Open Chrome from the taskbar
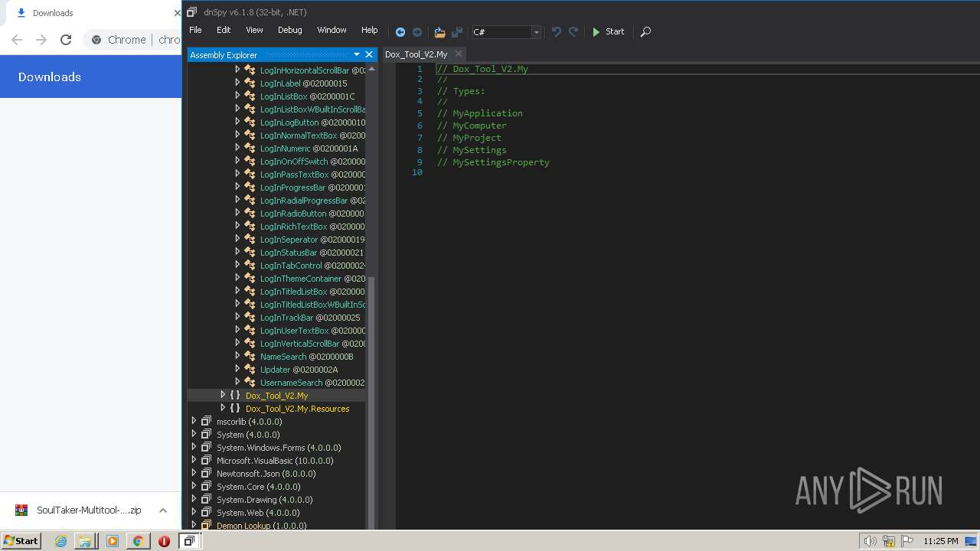The height and width of the screenshot is (551, 980). click(x=138, y=541)
